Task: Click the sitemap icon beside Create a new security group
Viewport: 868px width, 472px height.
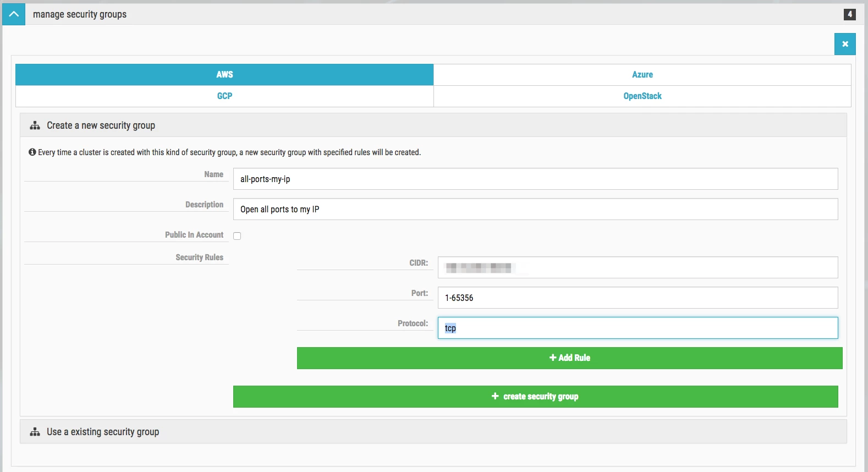Action: click(x=35, y=125)
